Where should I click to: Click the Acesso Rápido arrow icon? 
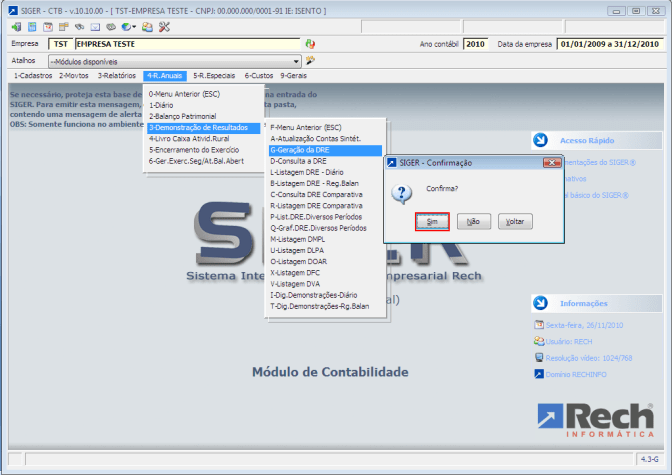pyautogui.click(x=540, y=140)
